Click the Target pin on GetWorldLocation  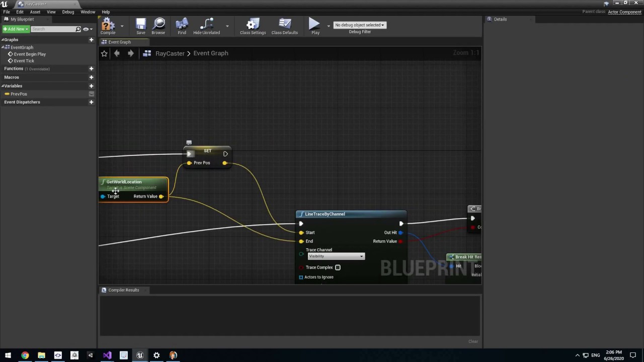pos(103,197)
